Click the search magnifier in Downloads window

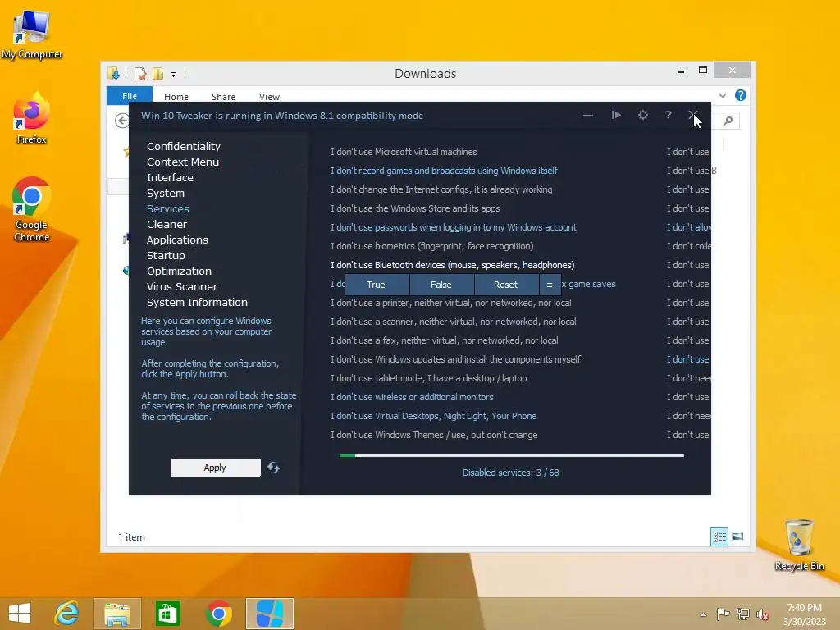point(728,121)
